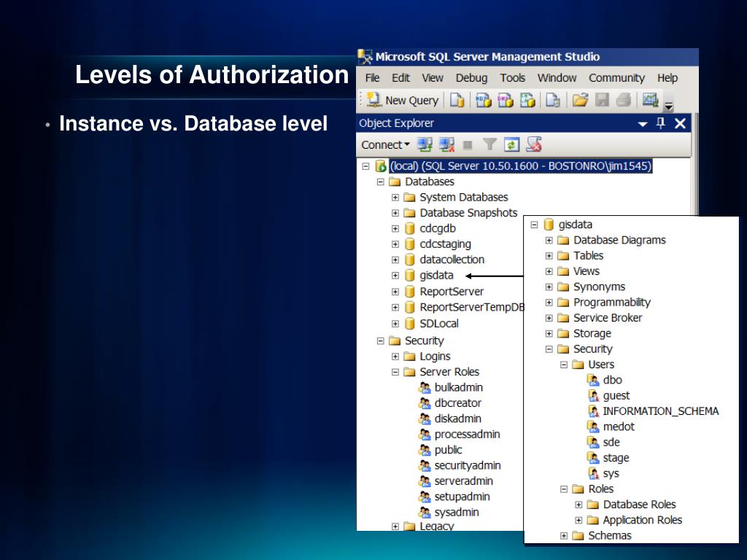Collapse the server-level Security folder
The height and width of the screenshot is (560, 747).
pyautogui.click(x=380, y=341)
